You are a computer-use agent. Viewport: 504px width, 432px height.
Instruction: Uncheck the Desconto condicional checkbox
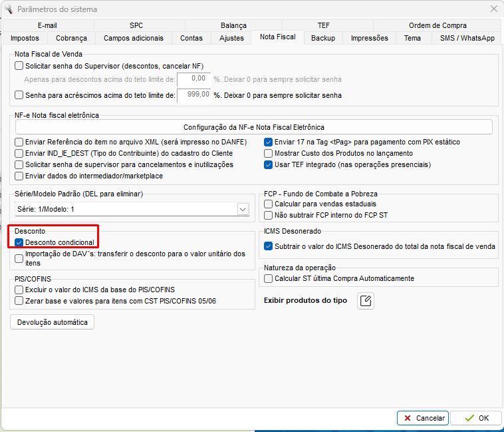tap(19, 243)
